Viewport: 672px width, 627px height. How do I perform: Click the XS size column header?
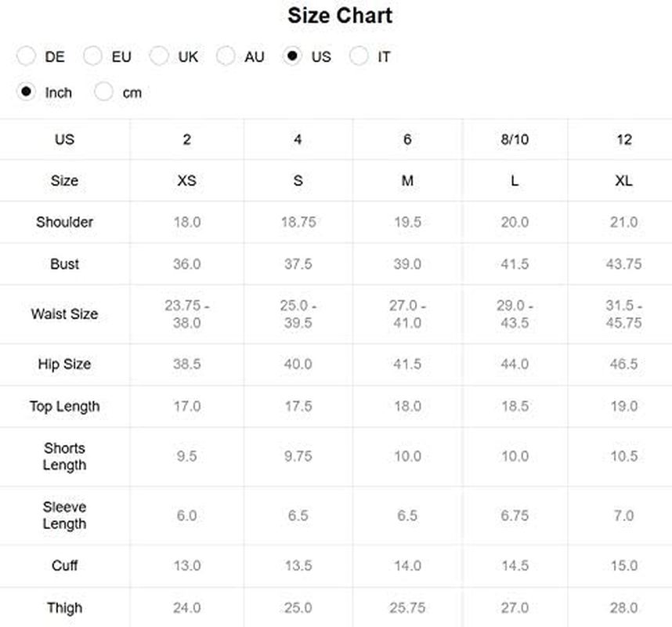click(x=187, y=180)
